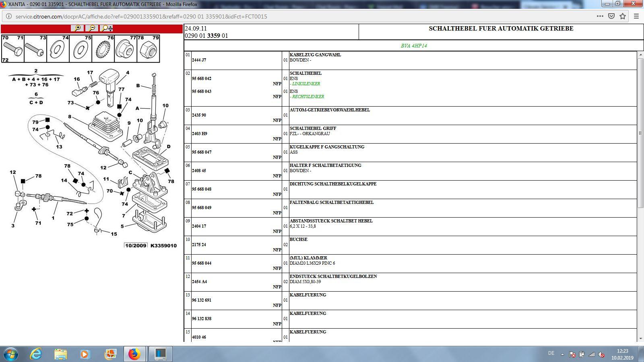Open Windows Explorer from the taskbar
This screenshot has width=644, height=362.
pyautogui.click(x=60, y=354)
